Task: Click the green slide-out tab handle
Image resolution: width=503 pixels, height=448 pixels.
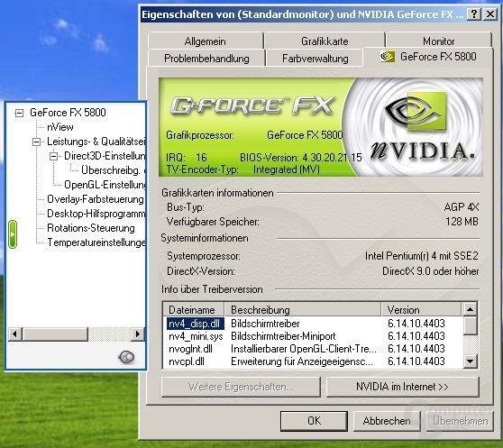Action: (x=13, y=234)
